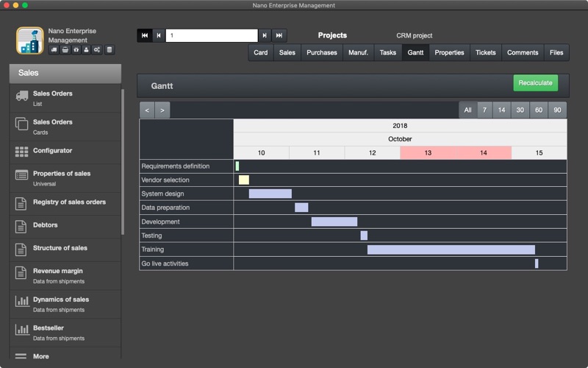Jump to first record with skip-back icon
Viewport: 588px width, 368px height.
pos(145,35)
